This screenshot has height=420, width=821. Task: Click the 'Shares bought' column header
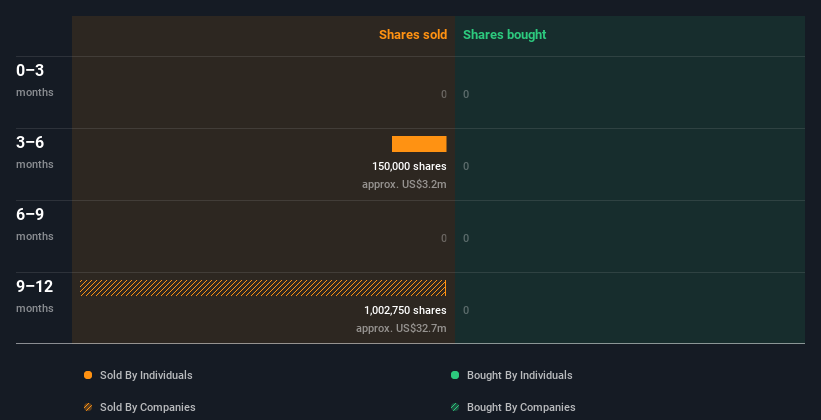[x=504, y=35]
